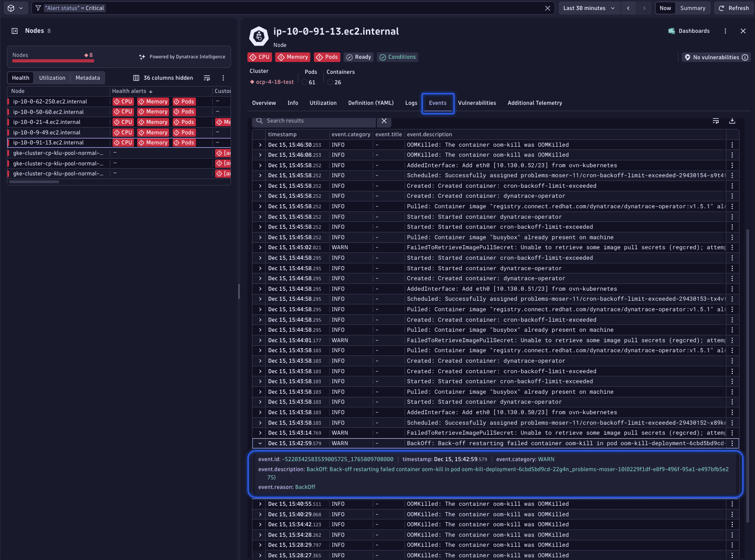The height and width of the screenshot is (560, 755).
Task: Click the CPU alert badge on the node header
Action: pyautogui.click(x=259, y=57)
